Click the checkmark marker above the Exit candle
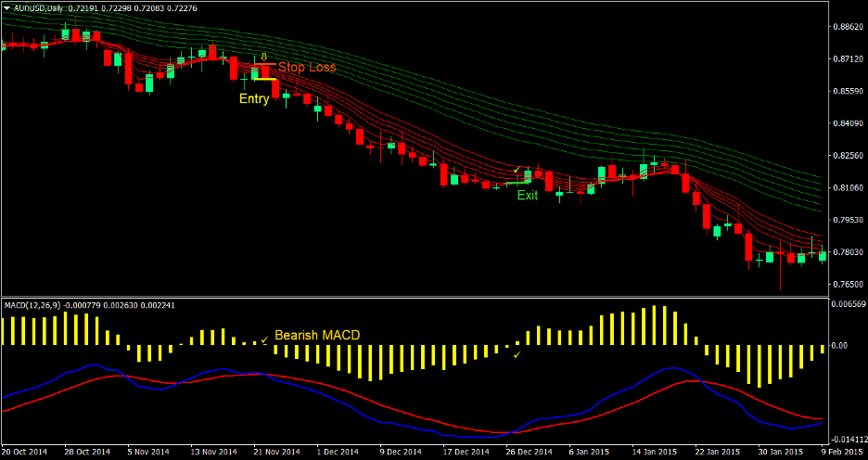Screen dimensions: 868x460 [x=517, y=170]
